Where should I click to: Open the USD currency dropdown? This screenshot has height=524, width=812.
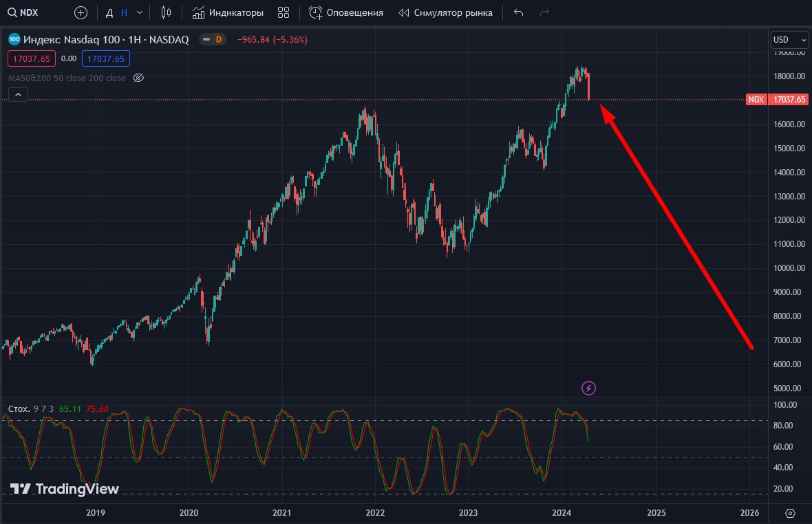(789, 40)
